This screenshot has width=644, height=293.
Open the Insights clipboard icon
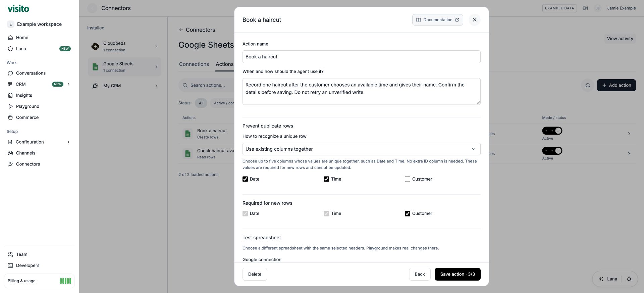tap(10, 95)
